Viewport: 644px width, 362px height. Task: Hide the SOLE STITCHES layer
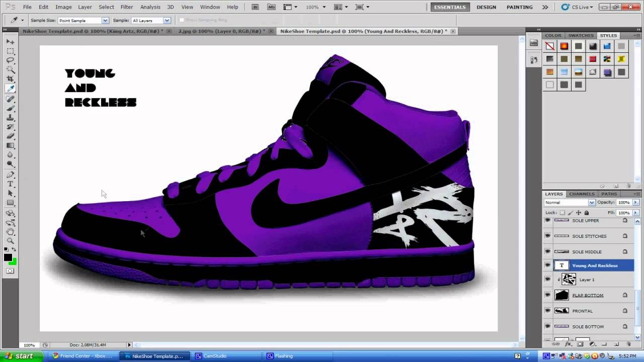[547, 236]
